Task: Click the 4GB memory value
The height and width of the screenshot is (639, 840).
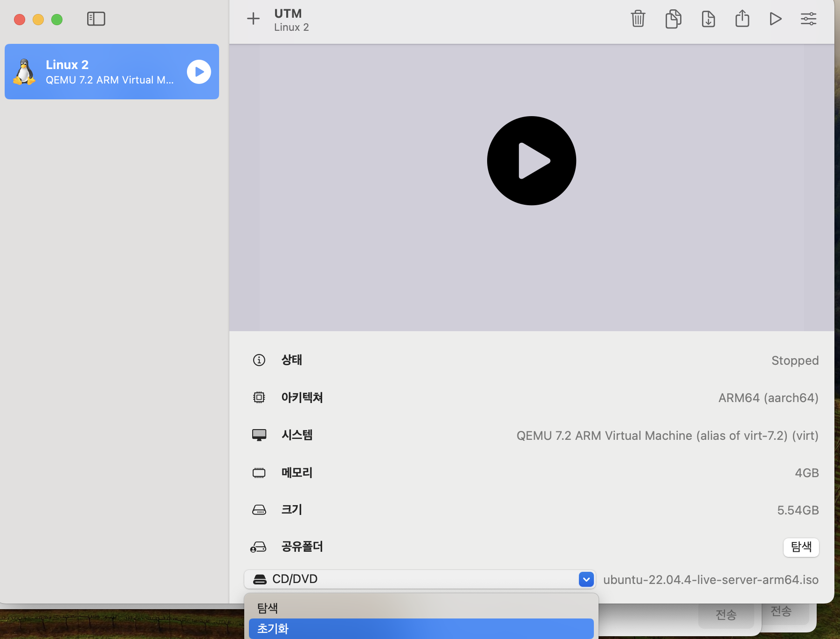Action: 807,473
